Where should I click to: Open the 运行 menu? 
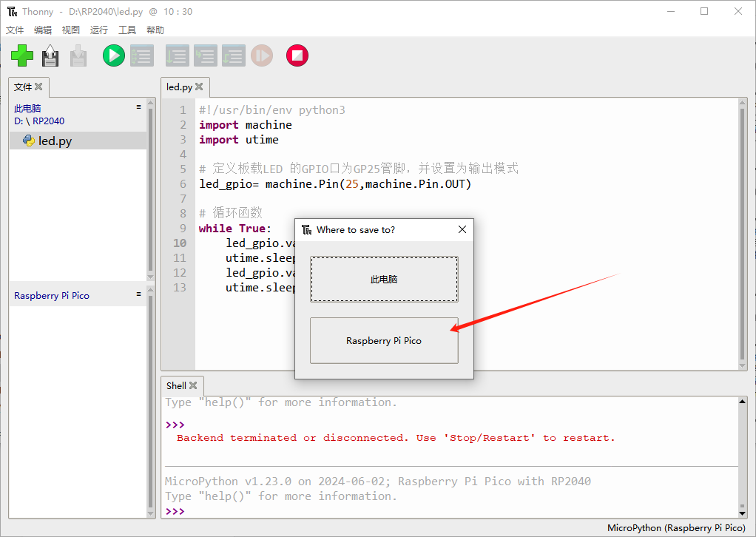coord(99,30)
